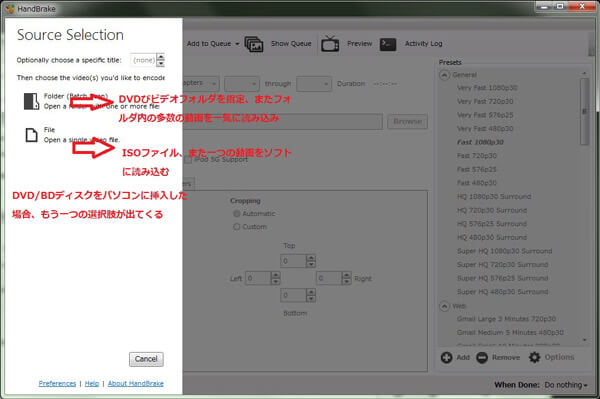
Task: Open the Add to Queue dropdown arrow
Action: [x=237, y=44]
